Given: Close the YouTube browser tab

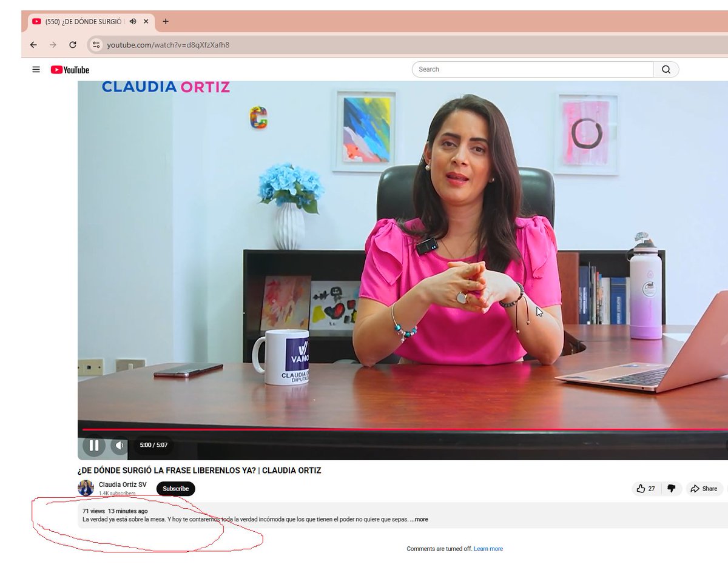Looking at the screenshot, I should point(146,21).
